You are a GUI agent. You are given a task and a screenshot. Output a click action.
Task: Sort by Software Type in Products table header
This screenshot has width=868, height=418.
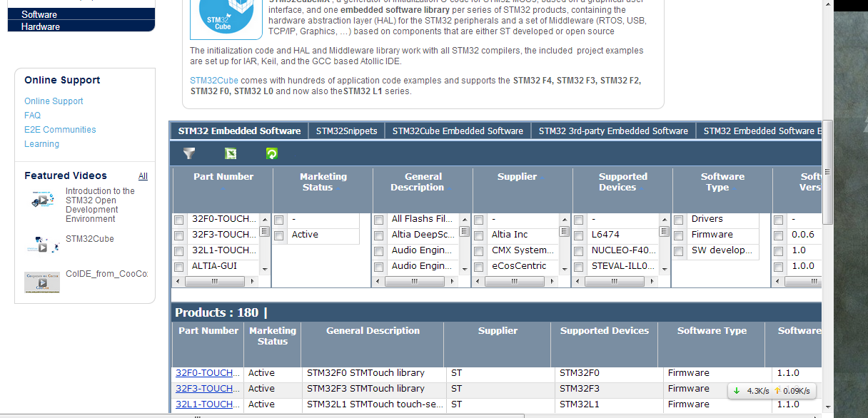[x=712, y=331]
